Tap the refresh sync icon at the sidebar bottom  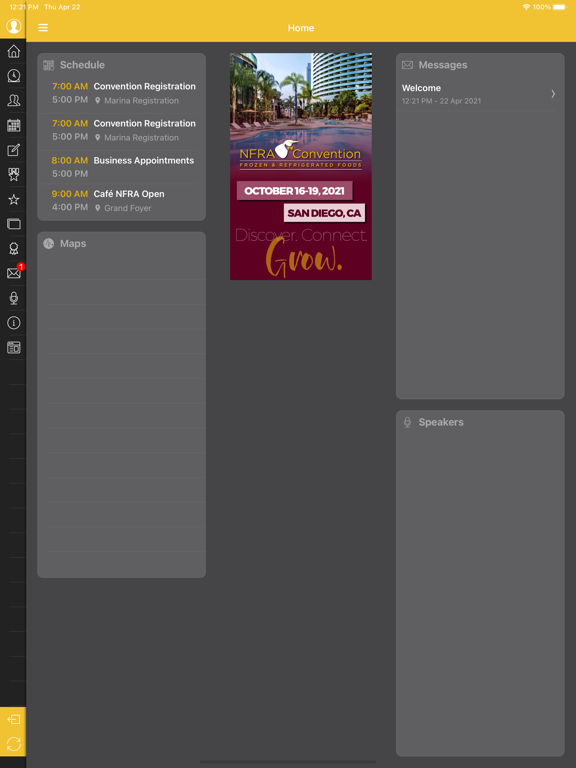pos(13,744)
